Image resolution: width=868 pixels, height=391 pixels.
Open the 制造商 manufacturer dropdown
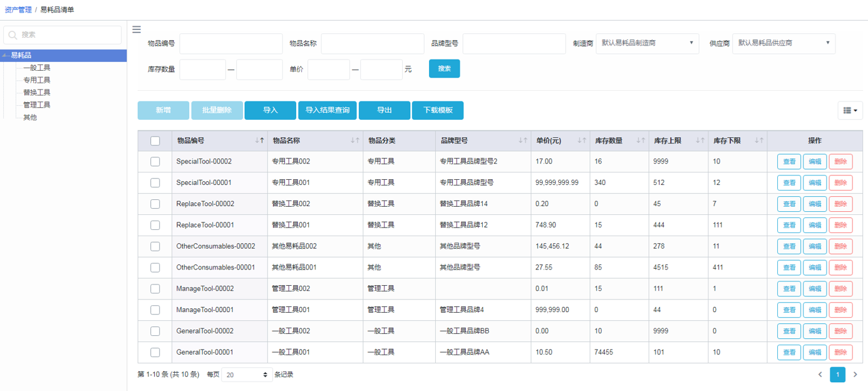click(x=647, y=43)
